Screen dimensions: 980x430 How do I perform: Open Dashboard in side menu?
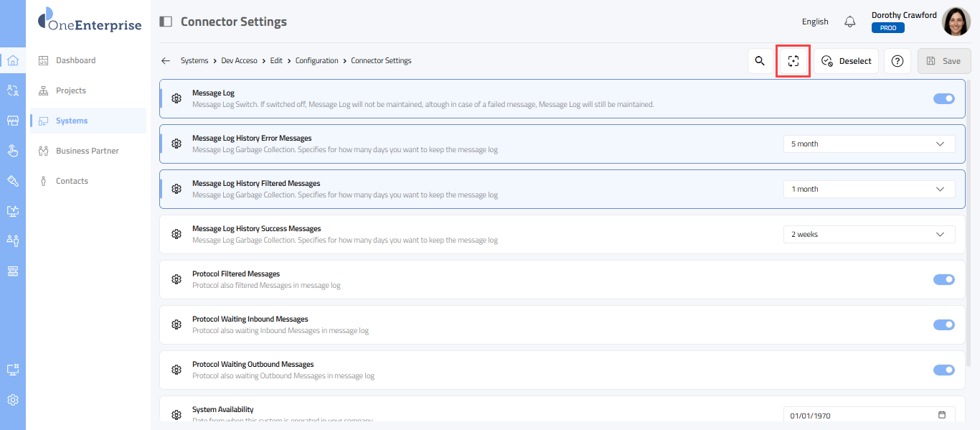pos(75,60)
